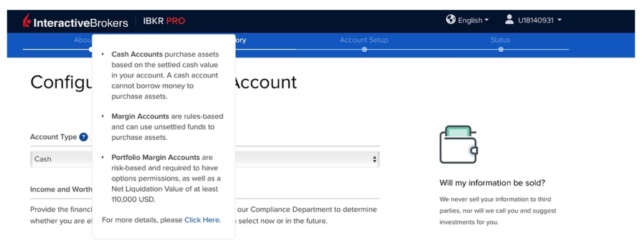This screenshot has height=249, width=644.
Task: Click the Account Type label
Action: pos(53,137)
